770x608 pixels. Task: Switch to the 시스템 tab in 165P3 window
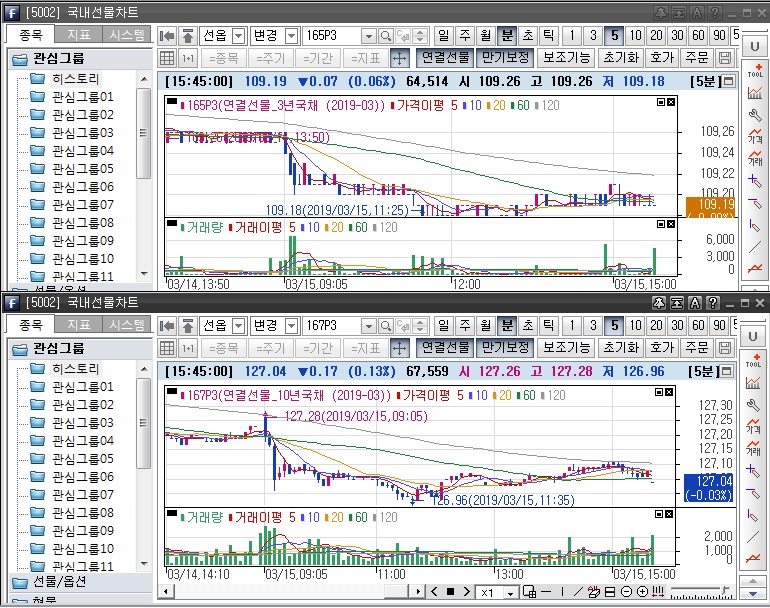[126, 35]
